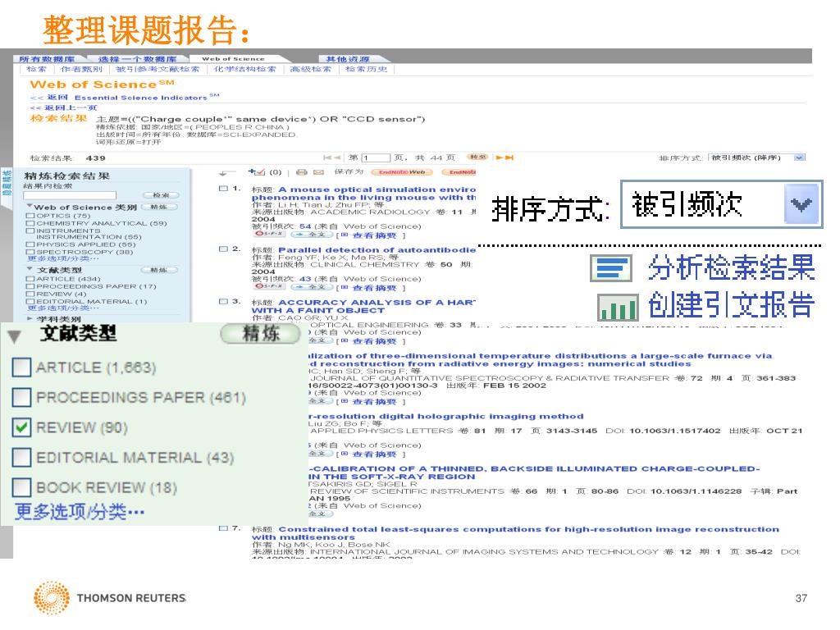Open the 创建引文报告 link
Image resolution: width=840 pixels, height=630 pixels.
[731, 306]
